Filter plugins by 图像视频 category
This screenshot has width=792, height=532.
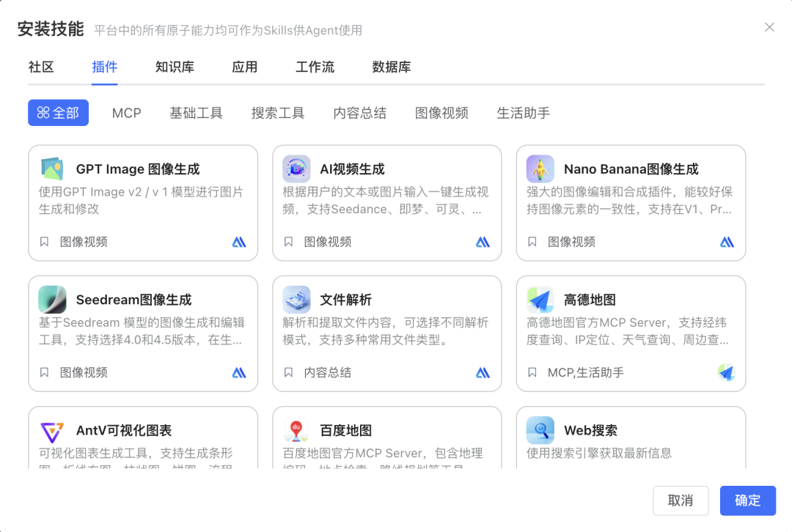(x=441, y=113)
